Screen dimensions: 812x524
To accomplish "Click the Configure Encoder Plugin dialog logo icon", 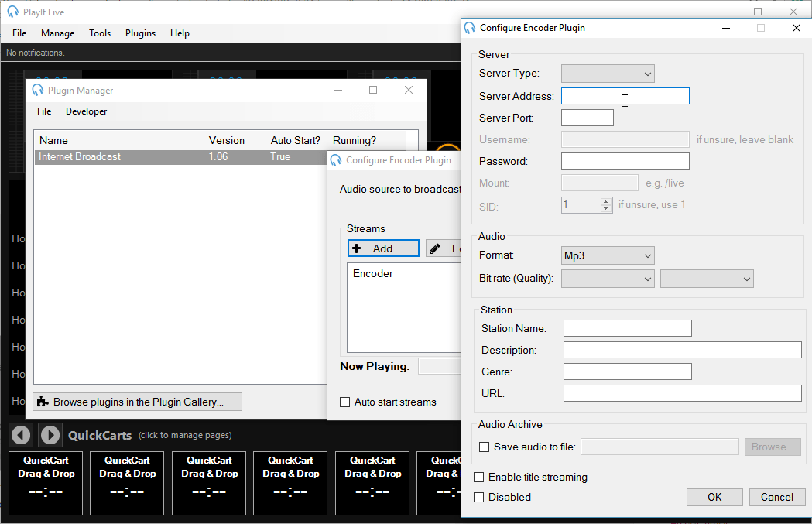I will (470, 28).
